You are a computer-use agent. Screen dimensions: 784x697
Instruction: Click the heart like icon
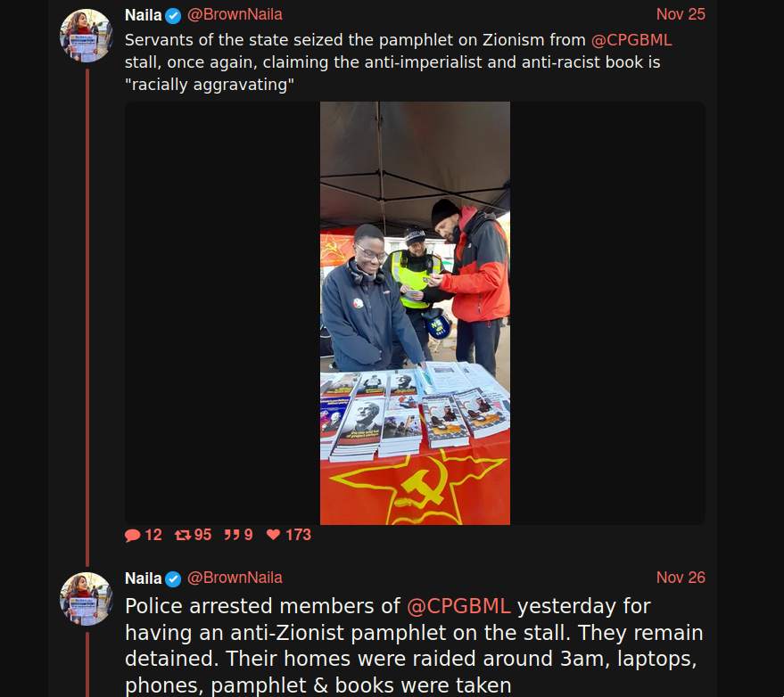coord(274,535)
